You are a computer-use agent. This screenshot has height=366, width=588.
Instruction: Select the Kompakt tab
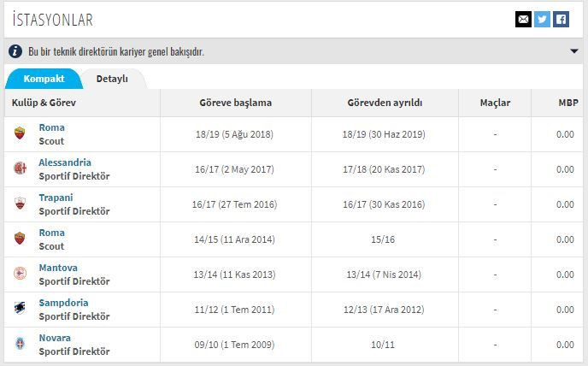(x=44, y=79)
